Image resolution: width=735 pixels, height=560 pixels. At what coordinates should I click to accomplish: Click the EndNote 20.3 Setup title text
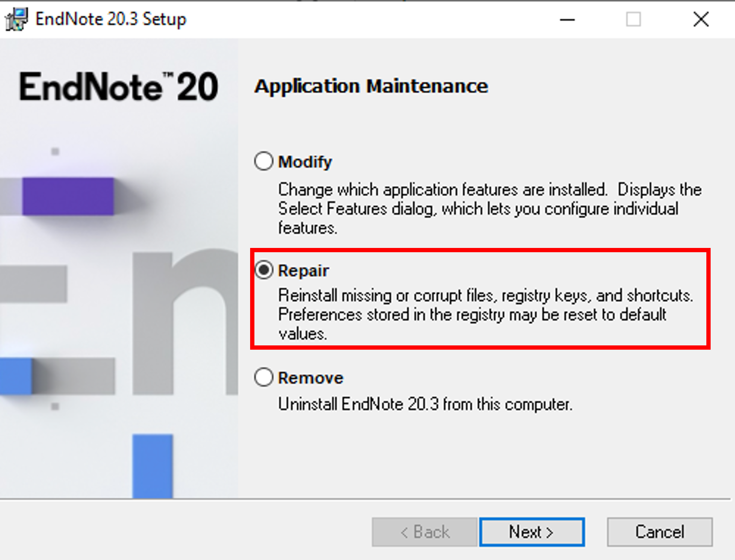(x=111, y=19)
